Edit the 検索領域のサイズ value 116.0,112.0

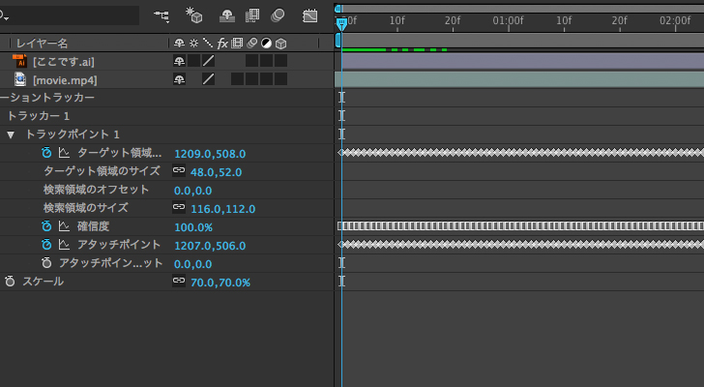coord(223,209)
